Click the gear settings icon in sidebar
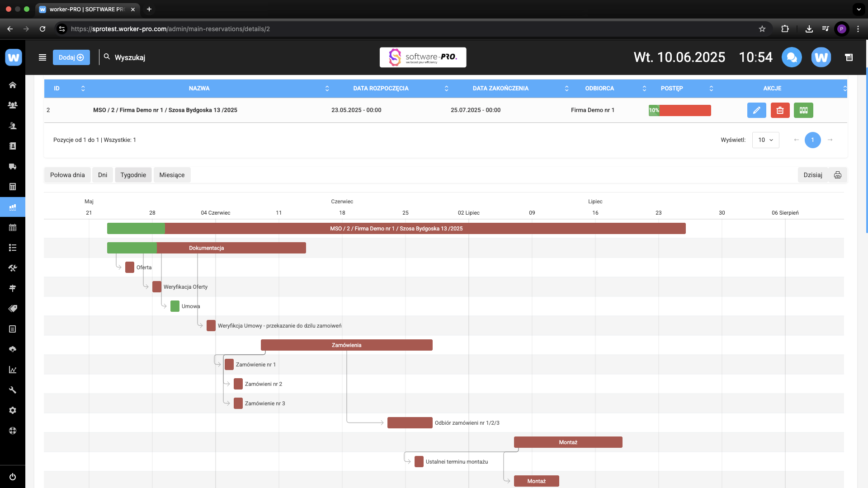This screenshot has width=868, height=488. pos(13,410)
